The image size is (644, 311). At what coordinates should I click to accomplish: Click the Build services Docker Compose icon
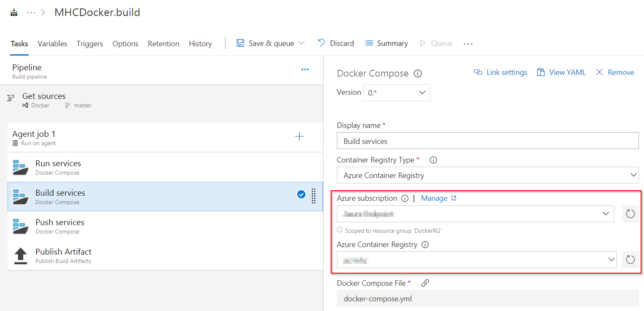(x=20, y=197)
